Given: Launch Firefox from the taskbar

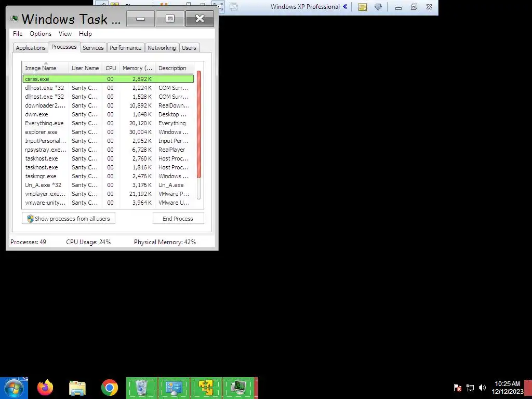Looking at the screenshot, I should pos(45,388).
